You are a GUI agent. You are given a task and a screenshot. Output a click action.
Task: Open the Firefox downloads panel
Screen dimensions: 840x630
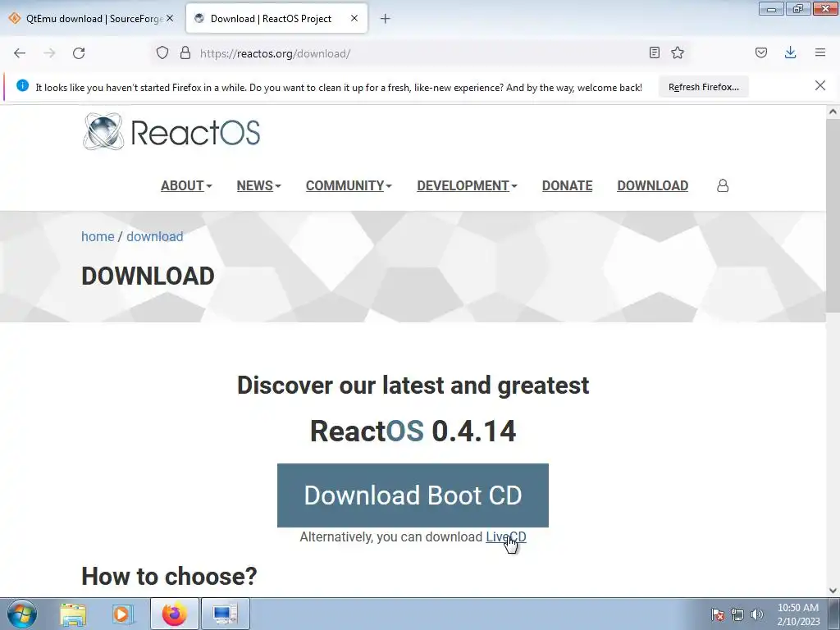coord(790,52)
